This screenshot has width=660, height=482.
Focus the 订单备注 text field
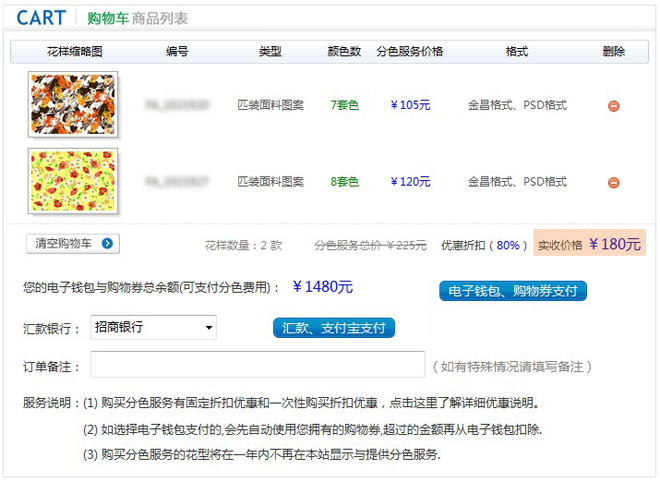click(x=258, y=365)
